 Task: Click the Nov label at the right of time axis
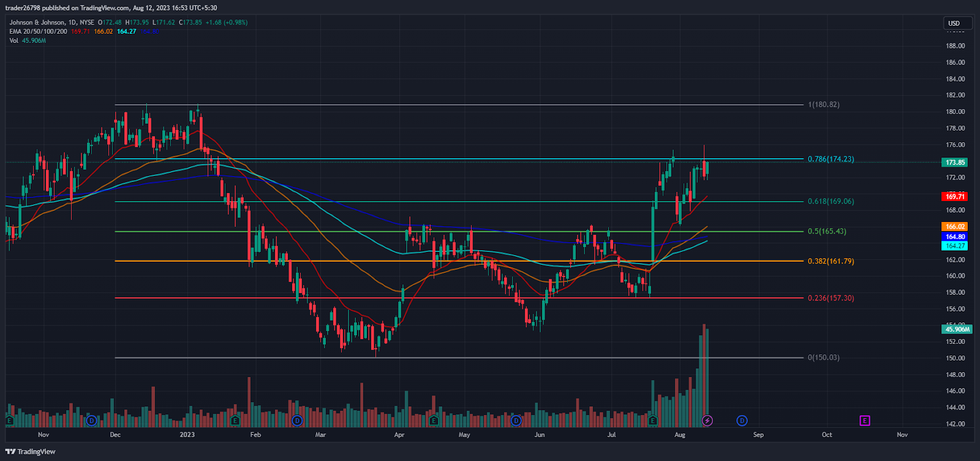902,435
